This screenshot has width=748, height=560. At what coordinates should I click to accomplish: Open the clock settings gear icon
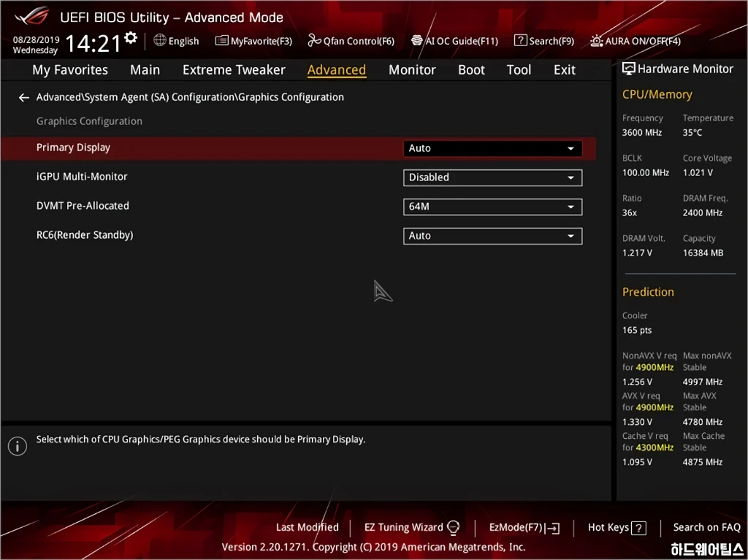[130, 38]
